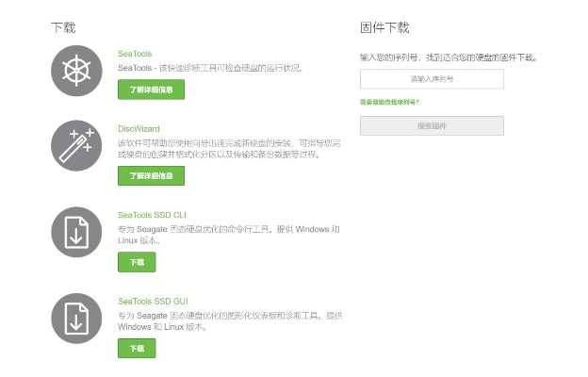This screenshot has height=377, width=588.
Task: Click the 下载 section heading
Action: 63,27
